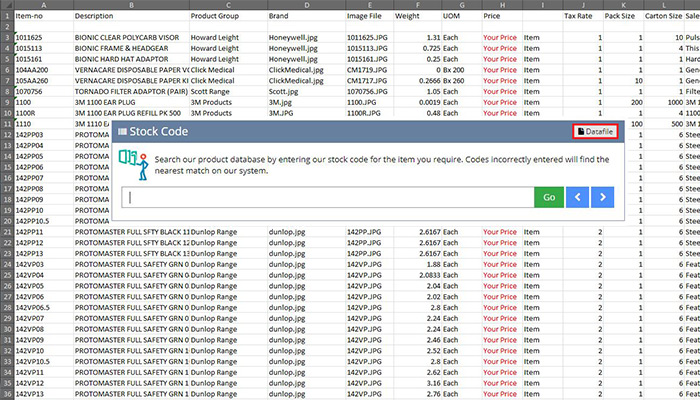Select item number cell 142PP11
The image size is (700, 400).
(x=44, y=232)
